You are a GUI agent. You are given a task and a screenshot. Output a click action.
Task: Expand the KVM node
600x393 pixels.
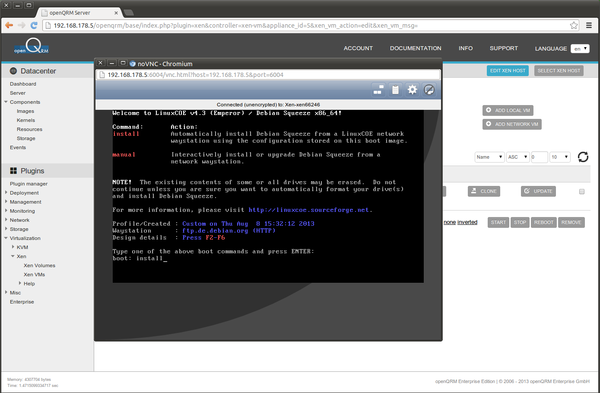(x=13, y=247)
